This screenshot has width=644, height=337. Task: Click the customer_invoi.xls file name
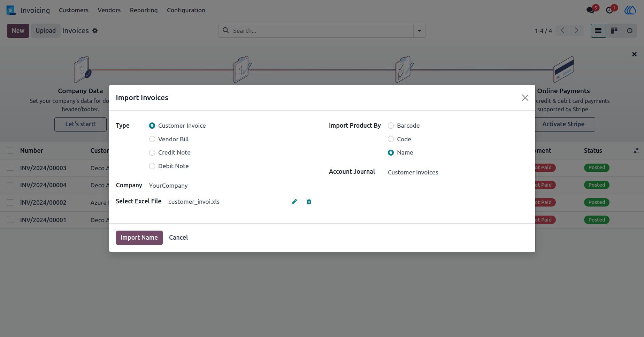(x=194, y=202)
